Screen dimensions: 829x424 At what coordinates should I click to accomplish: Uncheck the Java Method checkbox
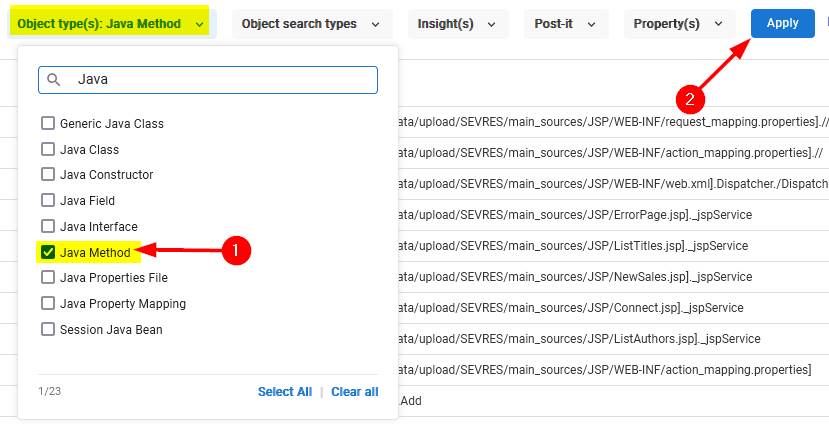(x=48, y=253)
